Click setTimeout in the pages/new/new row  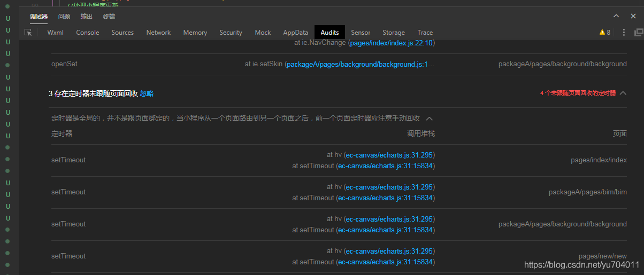click(x=68, y=256)
